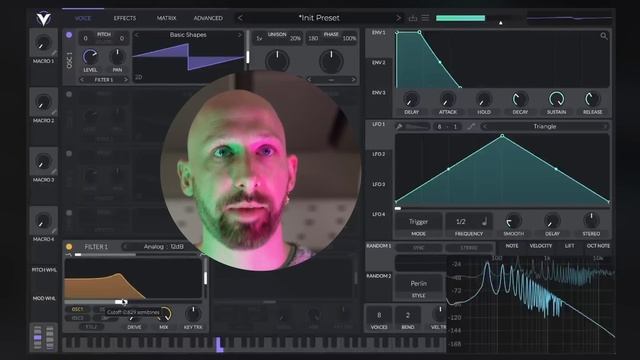The image size is (640, 360).
Task: Open the Perlin STYLE dropdown
Action: pyautogui.click(x=418, y=283)
